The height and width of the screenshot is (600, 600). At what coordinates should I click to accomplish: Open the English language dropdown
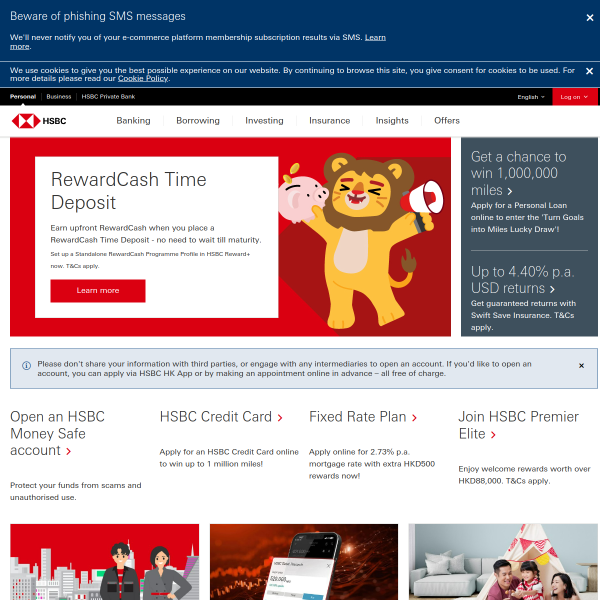[531, 97]
